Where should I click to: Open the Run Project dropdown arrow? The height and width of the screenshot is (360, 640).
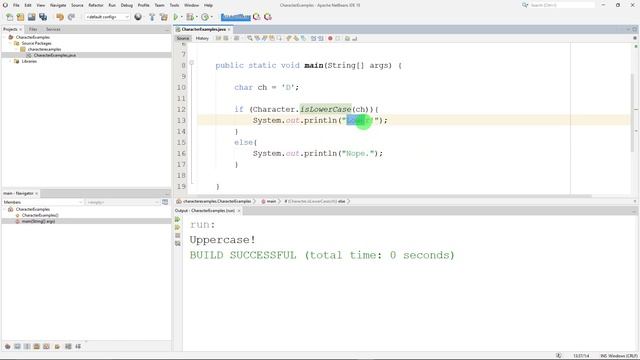tap(182, 17)
